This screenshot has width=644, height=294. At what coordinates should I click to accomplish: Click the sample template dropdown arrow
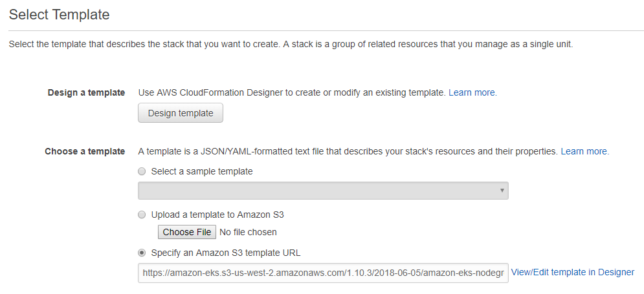click(x=502, y=191)
